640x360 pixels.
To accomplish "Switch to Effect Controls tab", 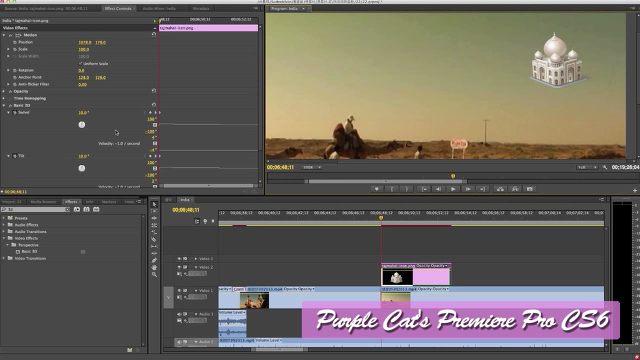I will (118, 9).
